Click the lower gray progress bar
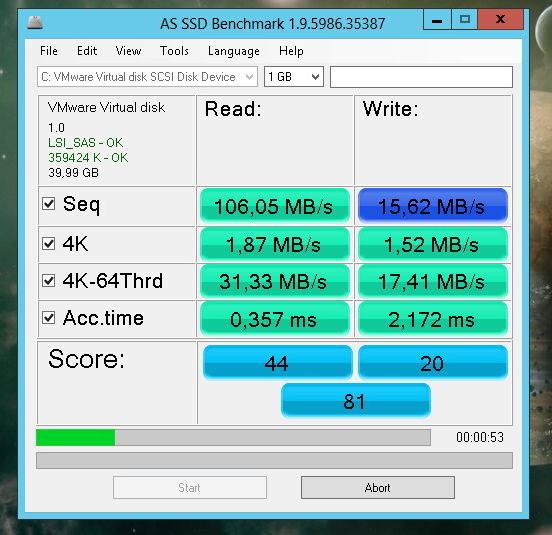552x535 pixels. (274, 460)
